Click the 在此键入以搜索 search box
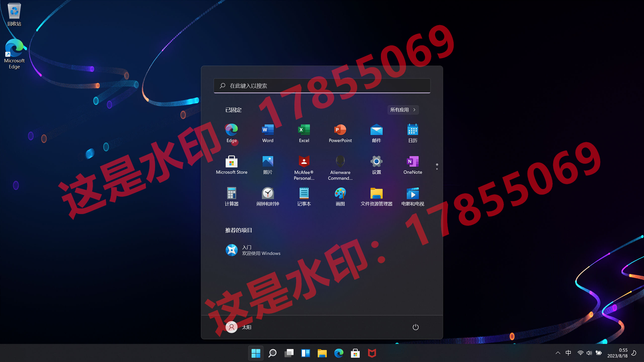This screenshot has height=362, width=644. tap(322, 86)
